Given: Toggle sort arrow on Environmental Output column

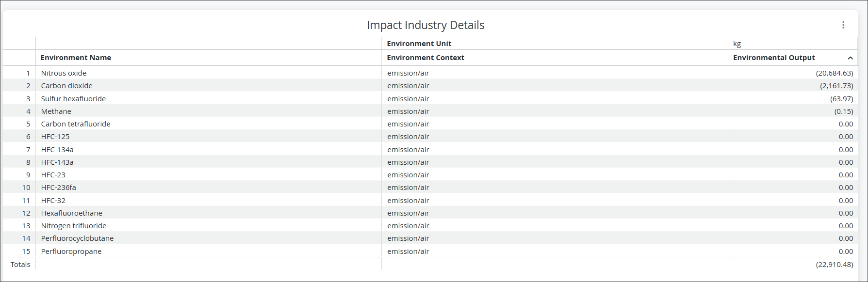Looking at the screenshot, I should pos(850,58).
